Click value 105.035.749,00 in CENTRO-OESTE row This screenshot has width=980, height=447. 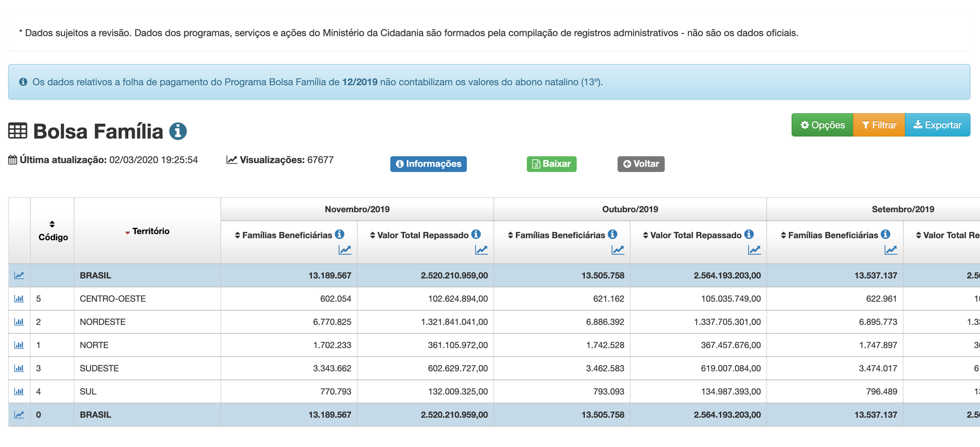(x=731, y=298)
